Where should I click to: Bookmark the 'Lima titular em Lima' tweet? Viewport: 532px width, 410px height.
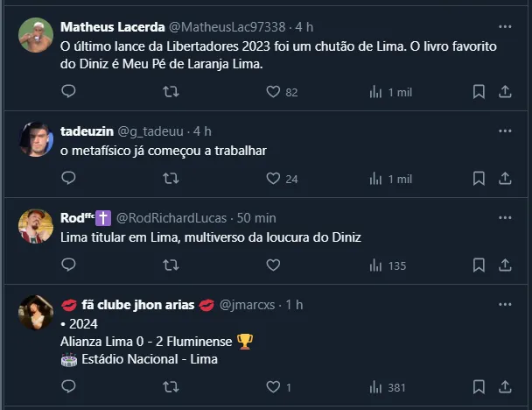click(x=479, y=265)
